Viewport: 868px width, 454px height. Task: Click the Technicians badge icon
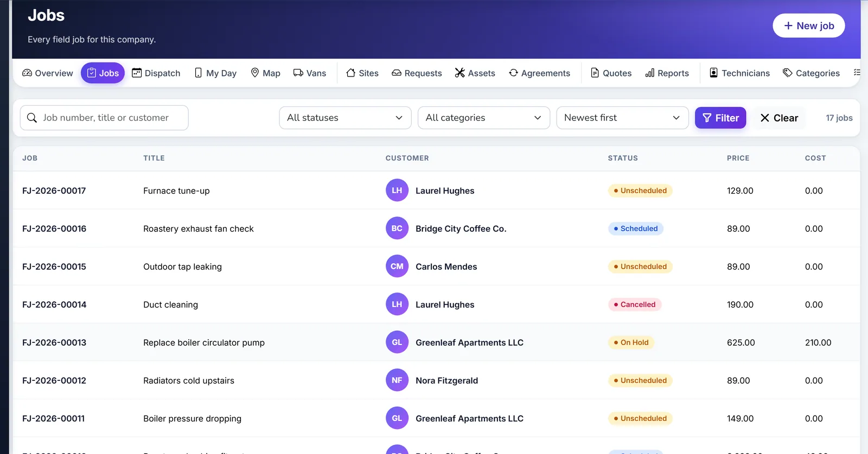(x=714, y=73)
